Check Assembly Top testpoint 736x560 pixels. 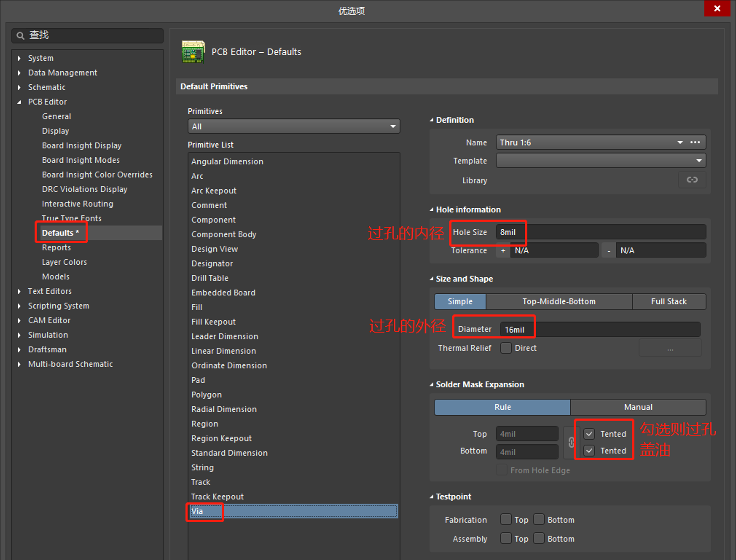(x=506, y=538)
